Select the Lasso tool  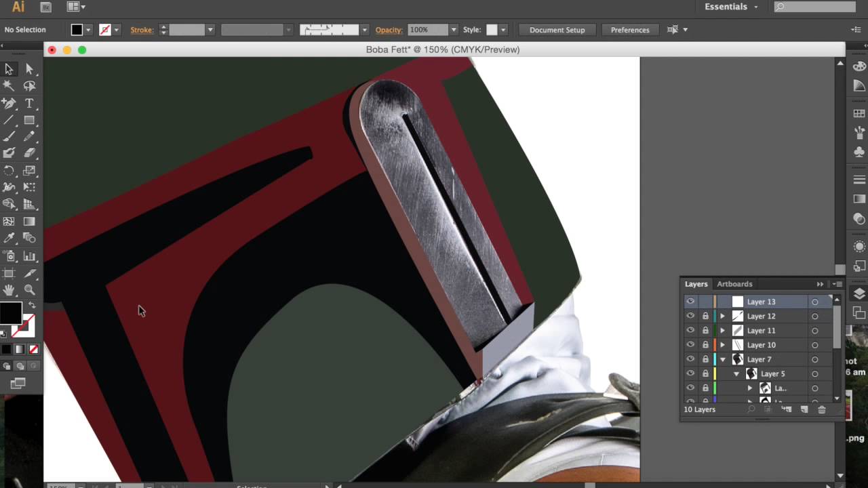(29, 86)
